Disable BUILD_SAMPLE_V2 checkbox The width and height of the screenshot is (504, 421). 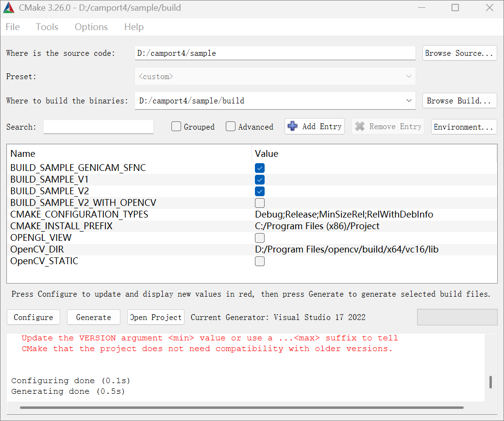pyautogui.click(x=260, y=191)
